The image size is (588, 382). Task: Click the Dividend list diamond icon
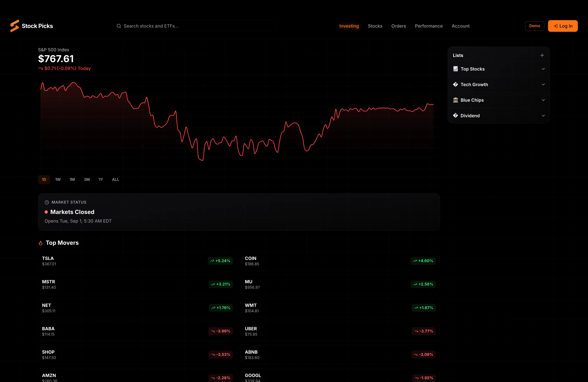pos(455,115)
